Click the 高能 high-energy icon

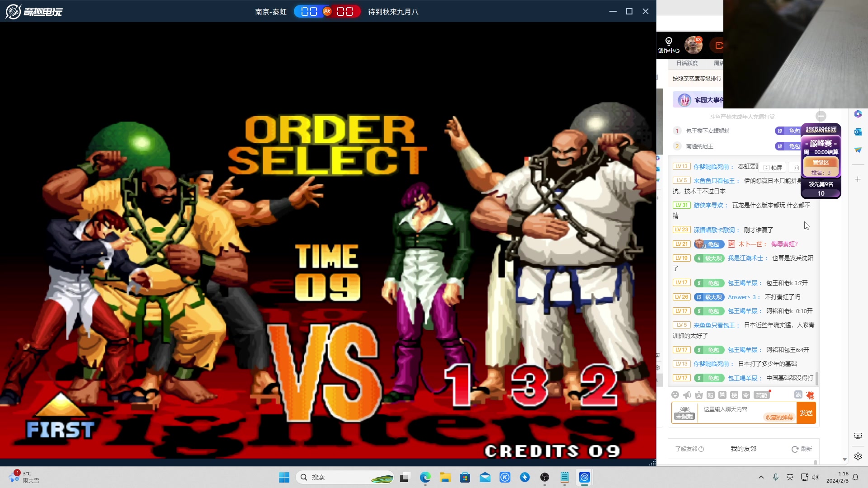762,395
